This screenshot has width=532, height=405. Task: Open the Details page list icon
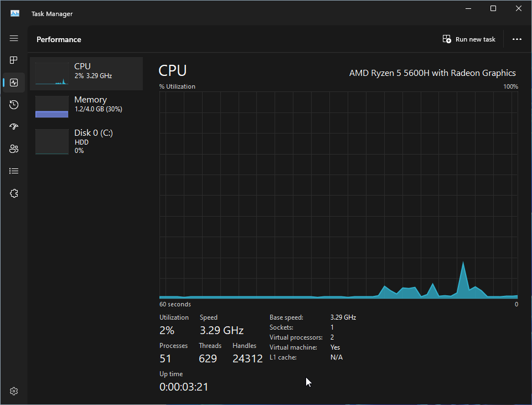tap(14, 171)
